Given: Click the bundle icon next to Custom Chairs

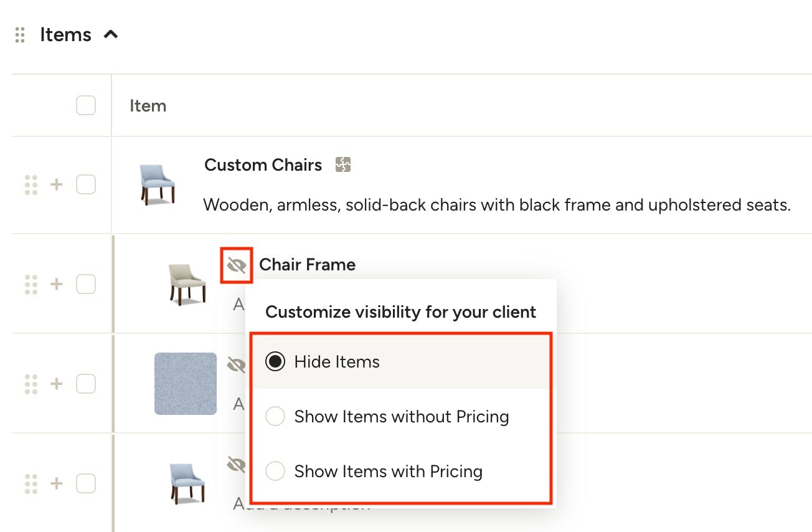Looking at the screenshot, I should coord(343,164).
